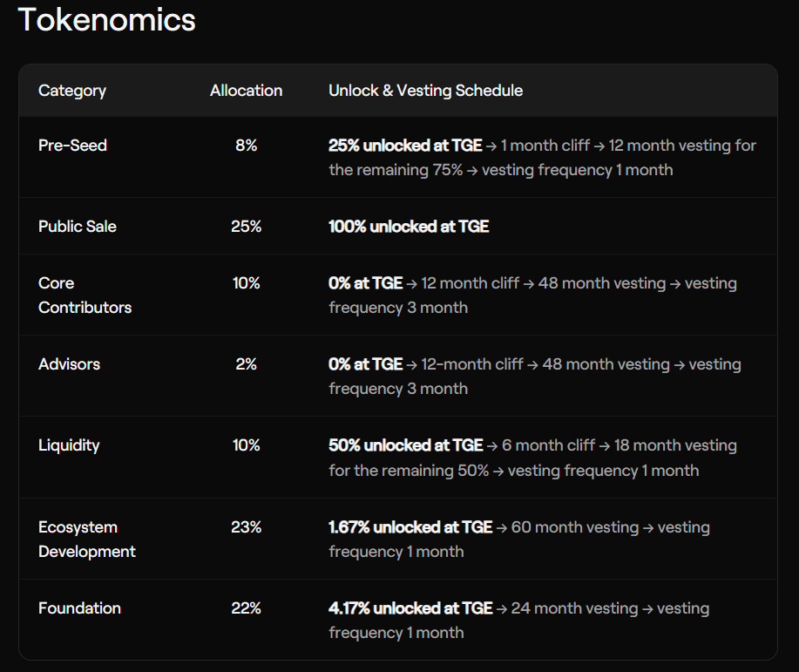The width and height of the screenshot is (799, 672).
Task: Click the '1.67% unlocked at TGE' text
Action: pos(410,527)
